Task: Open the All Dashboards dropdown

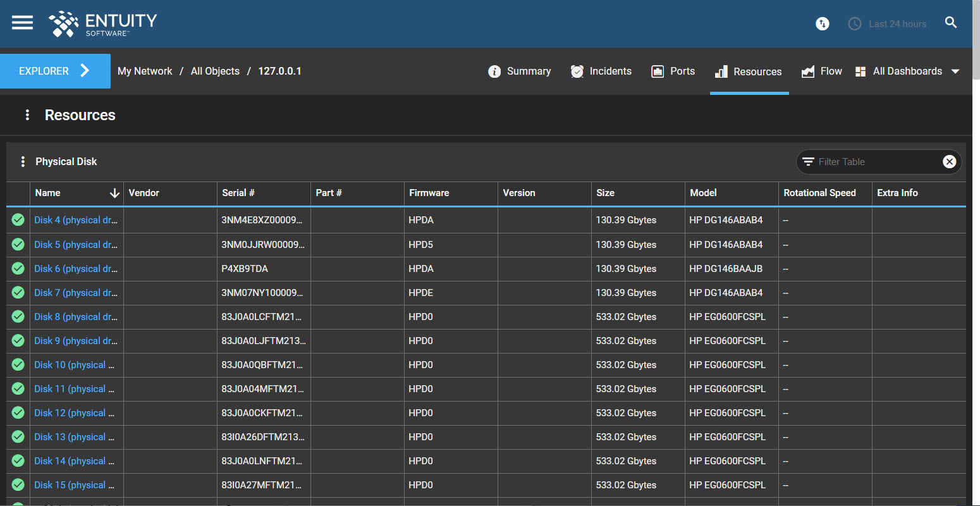Action: [907, 71]
